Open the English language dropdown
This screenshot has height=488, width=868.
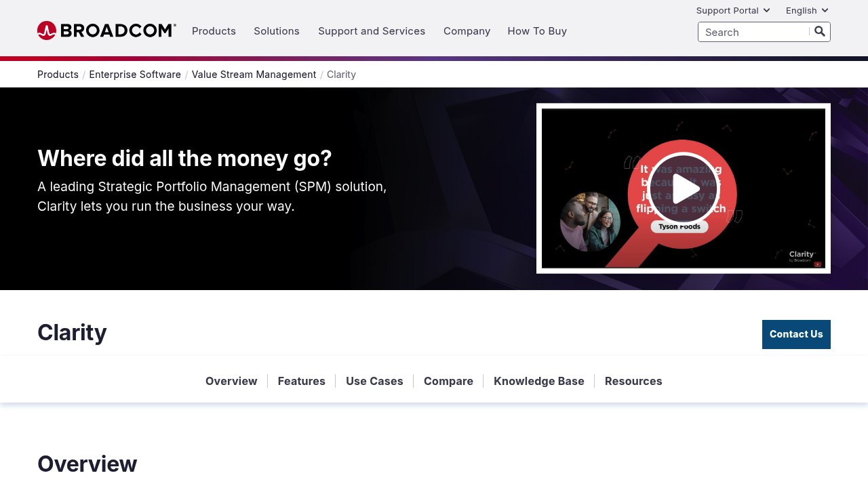[x=807, y=10]
